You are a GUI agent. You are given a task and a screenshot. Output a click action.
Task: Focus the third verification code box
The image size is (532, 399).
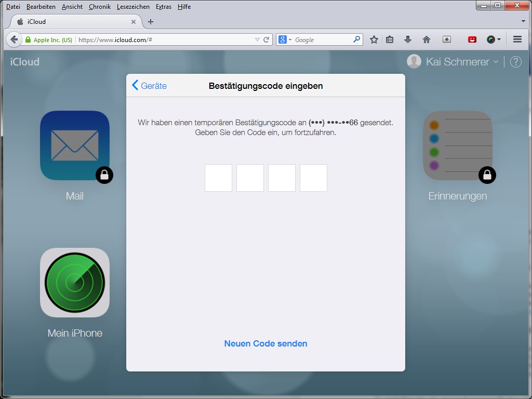point(282,178)
